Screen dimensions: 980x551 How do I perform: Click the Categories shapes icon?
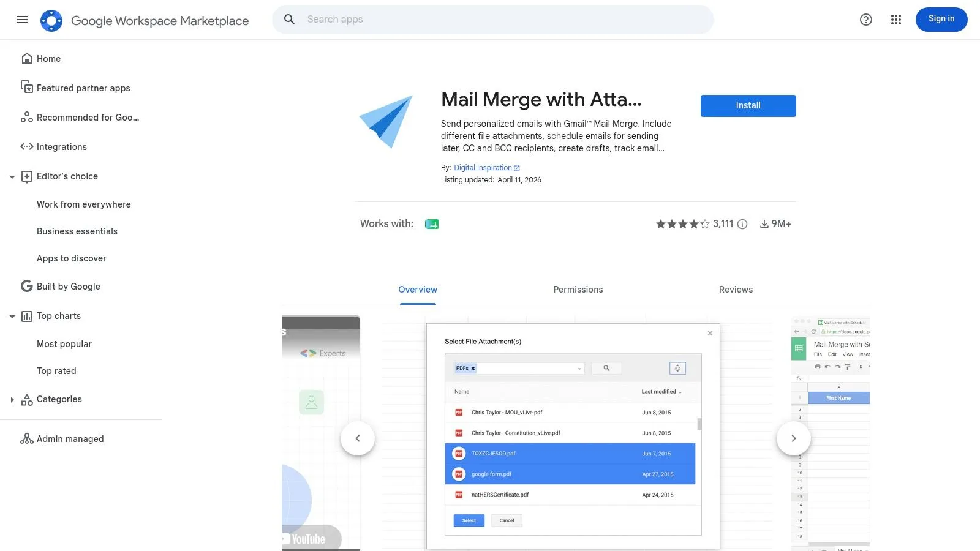coord(27,400)
